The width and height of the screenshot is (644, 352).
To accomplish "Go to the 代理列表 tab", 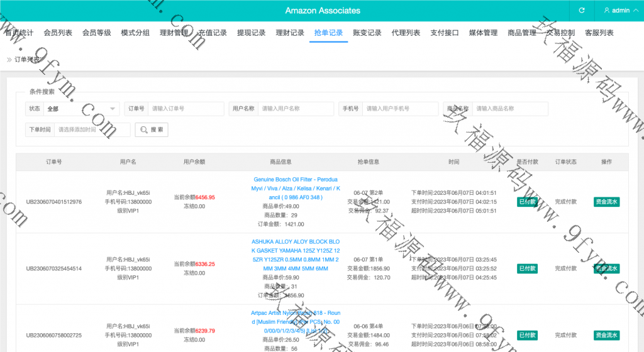I will point(406,33).
